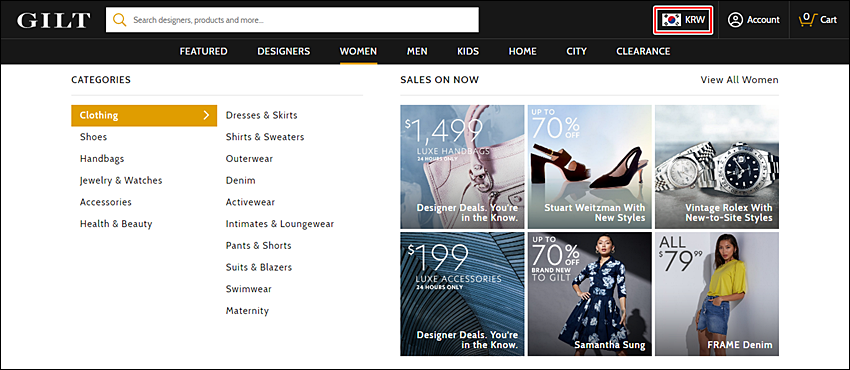This screenshot has height=370, width=850.
Task: Click View All Women link
Action: pyautogui.click(x=739, y=80)
